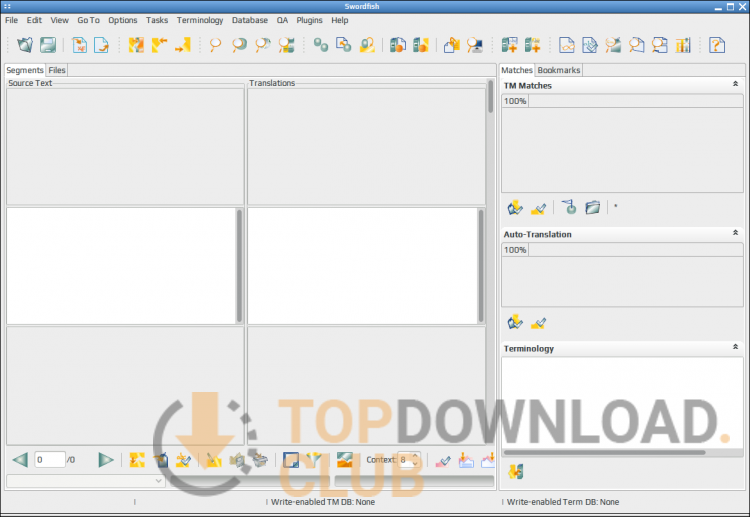Increase the Context value with up arrow
The height and width of the screenshot is (517, 750).
[415, 456]
